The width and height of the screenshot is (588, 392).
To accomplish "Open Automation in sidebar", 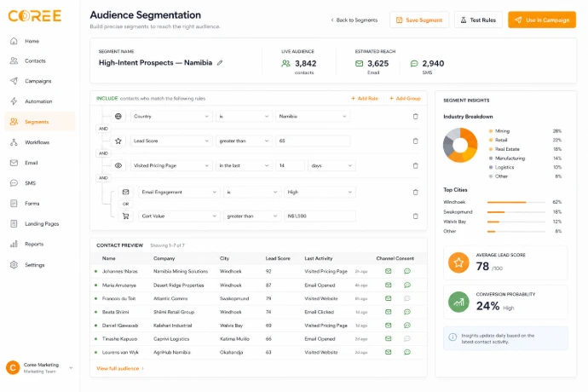I will coord(40,101).
